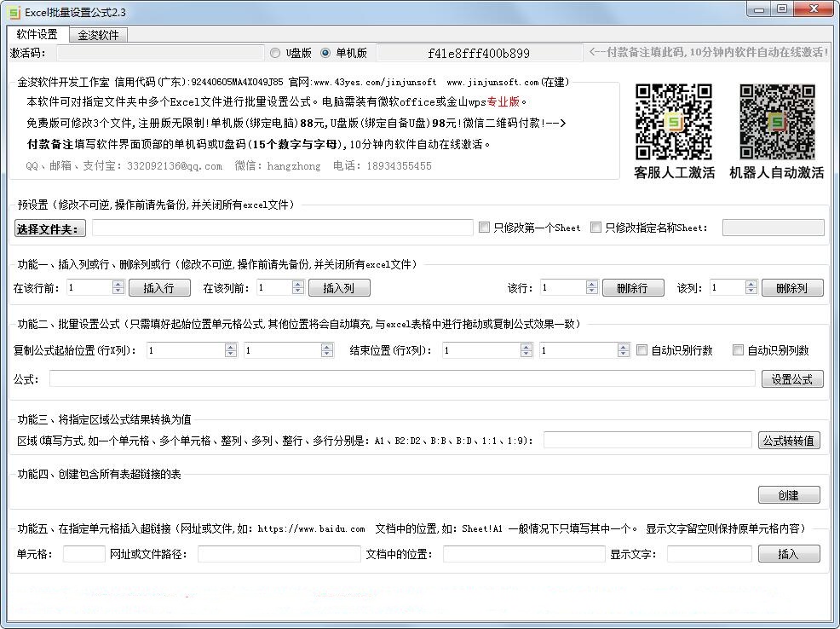840x629 pixels.
Task: Click the 显示文字 input field
Action: coord(710,553)
